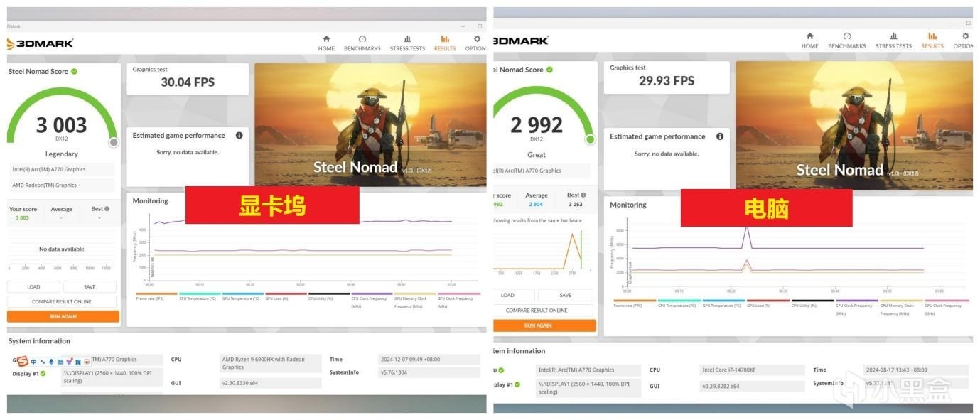980x420 pixels.
Task: Toggle CPU Clock Frequency legend in left chart
Action: click(372, 300)
